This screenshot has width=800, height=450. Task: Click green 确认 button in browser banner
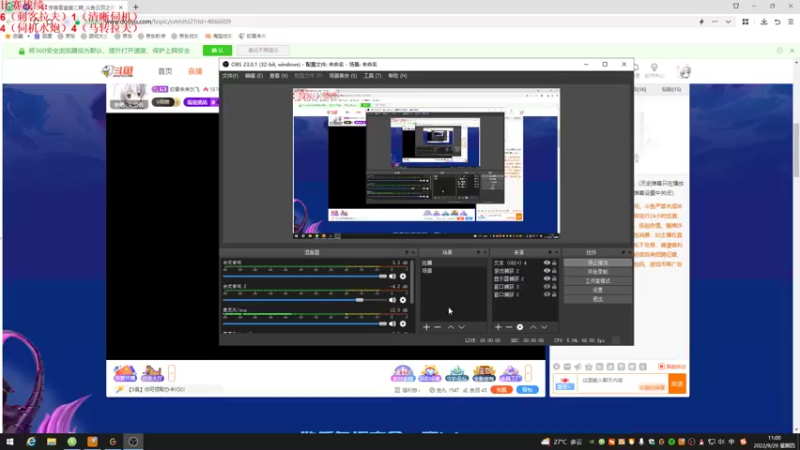217,51
